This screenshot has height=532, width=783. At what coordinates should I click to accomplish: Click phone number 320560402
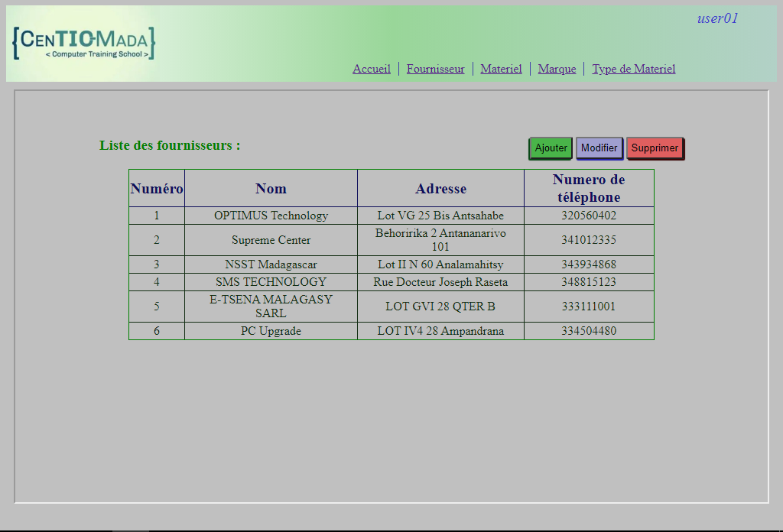pyautogui.click(x=590, y=216)
